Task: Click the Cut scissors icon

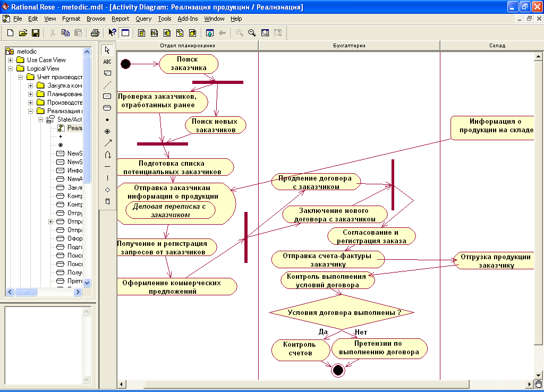Action: pyautogui.click(x=53, y=33)
